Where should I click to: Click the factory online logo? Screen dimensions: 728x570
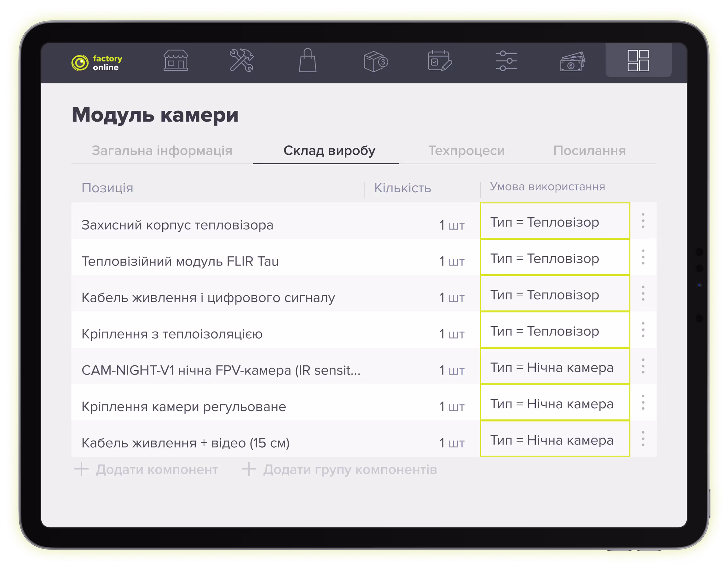(97, 62)
